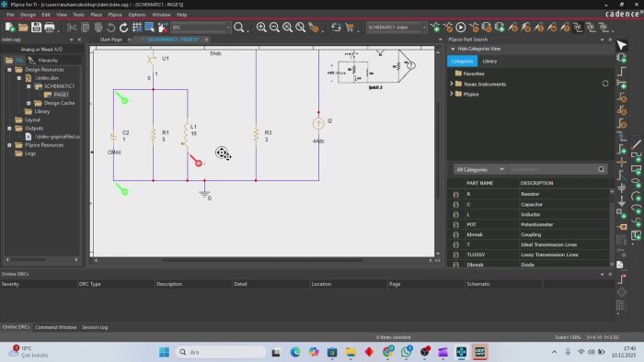Run the PSpice simulation

(x=461, y=28)
